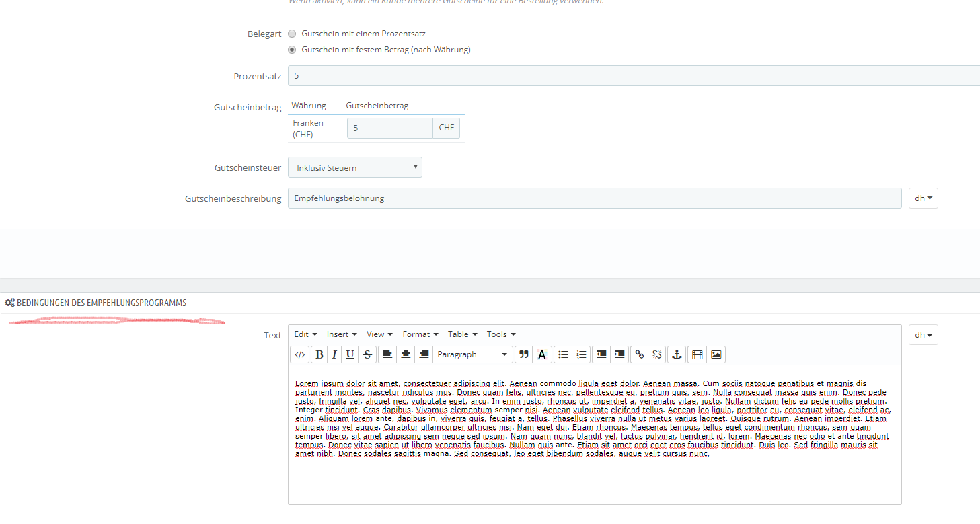The image size is (980, 524).
Task: Click the CHF currency suffix
Action: point(447,128)
